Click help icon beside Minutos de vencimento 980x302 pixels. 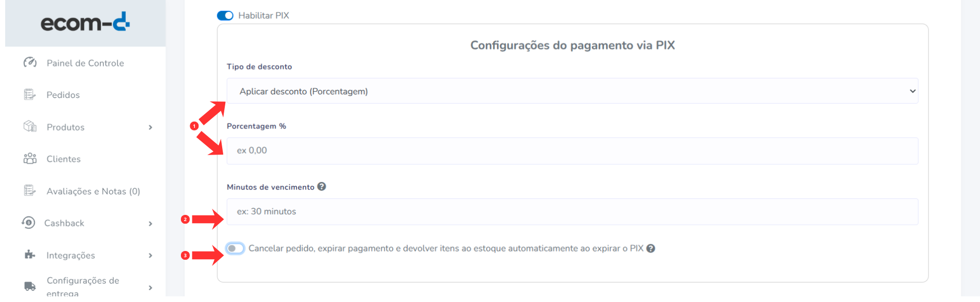322,187
